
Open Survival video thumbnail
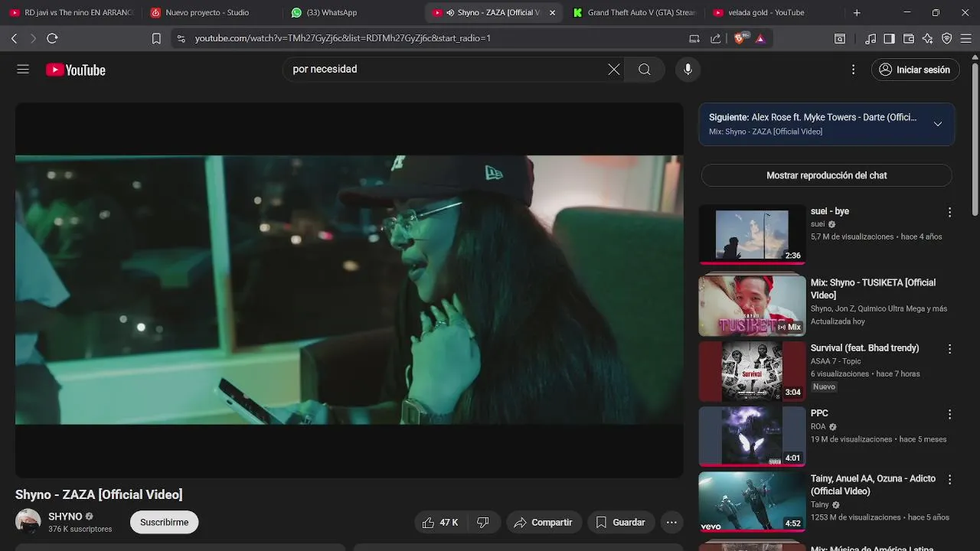click(x=752, y=371)
